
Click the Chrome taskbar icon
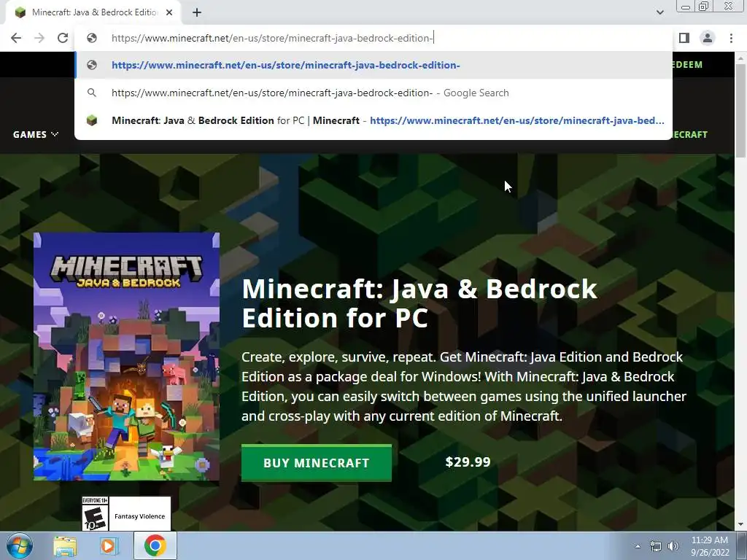pos(155,545)
